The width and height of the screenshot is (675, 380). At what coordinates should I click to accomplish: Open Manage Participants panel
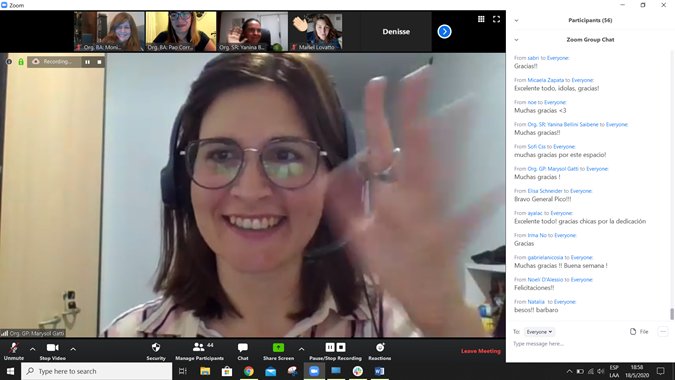tap(199, 351)
